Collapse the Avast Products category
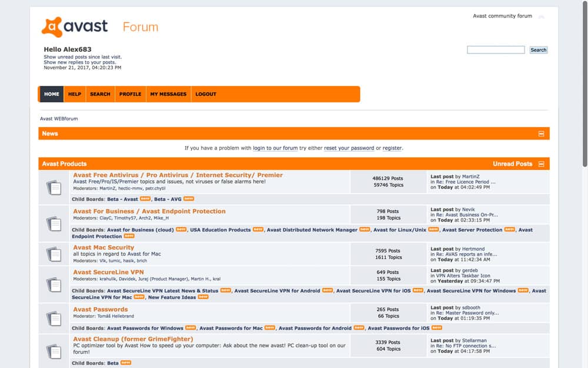Screen dimensions: 588x368 click(x=541, y=164)
